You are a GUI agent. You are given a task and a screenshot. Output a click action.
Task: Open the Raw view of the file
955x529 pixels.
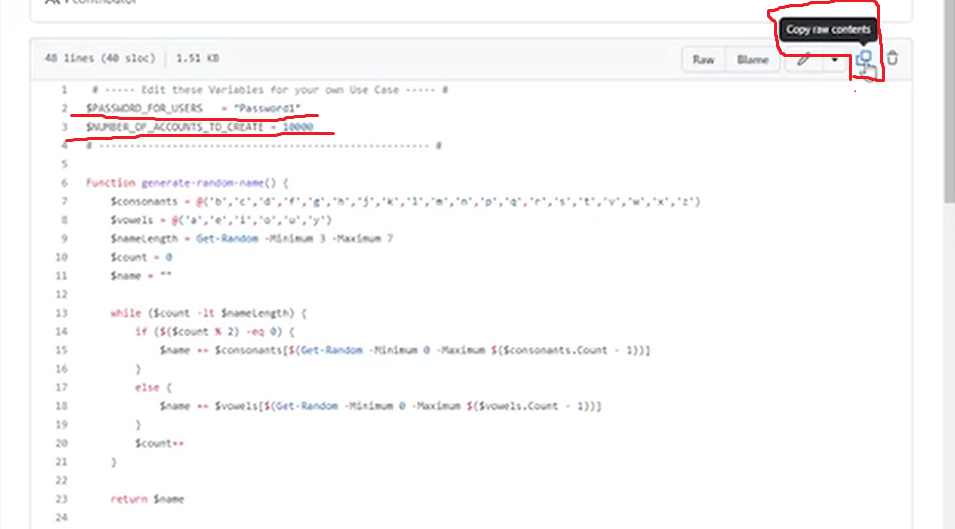point(703,60)
